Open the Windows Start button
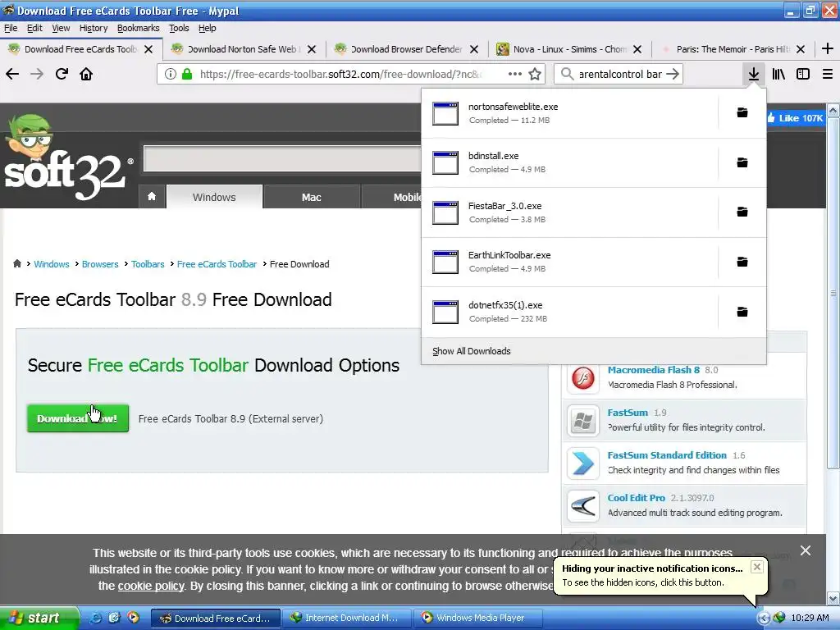Image resolution: width=840 pixels, height=630 pixels. click(39, 618)
